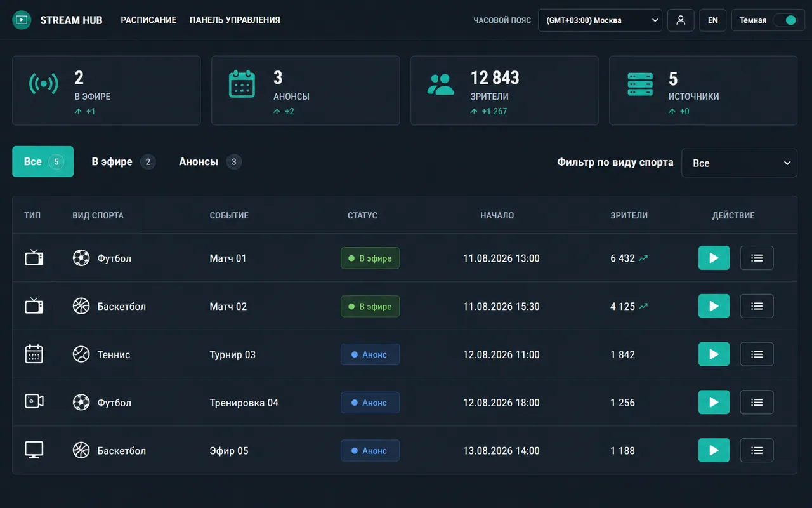Image resolution: width=812 pixels, height=508 pixels.
Task: Click the viewers people icon
Action: click(x=440, y=84)
